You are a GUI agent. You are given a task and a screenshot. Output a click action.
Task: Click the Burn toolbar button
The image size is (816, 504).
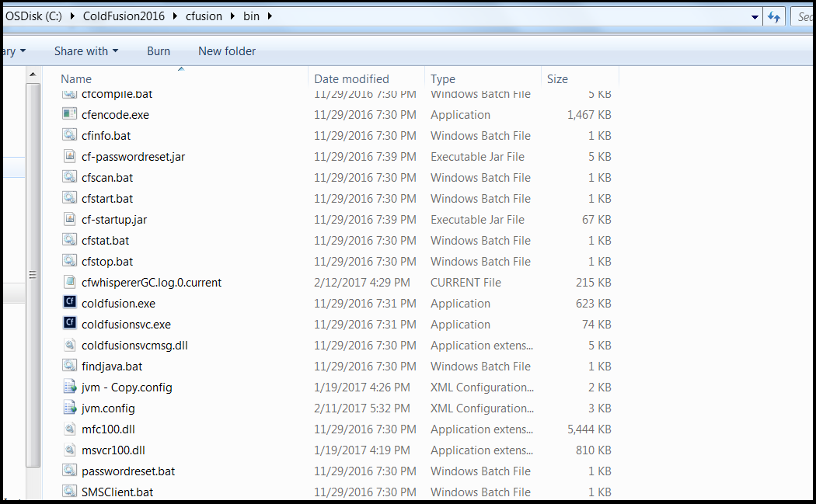click(x=159, y=51)
